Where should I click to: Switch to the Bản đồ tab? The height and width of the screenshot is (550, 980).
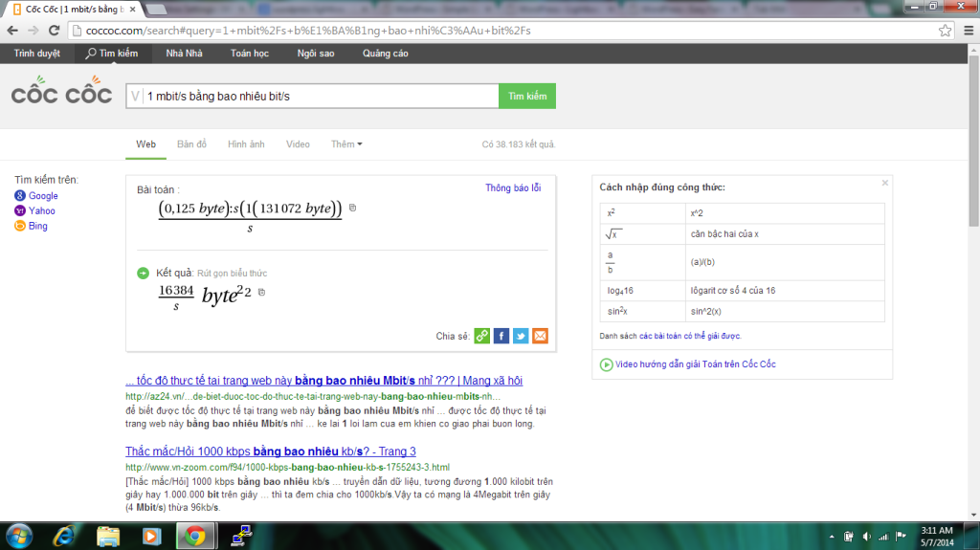191,144
